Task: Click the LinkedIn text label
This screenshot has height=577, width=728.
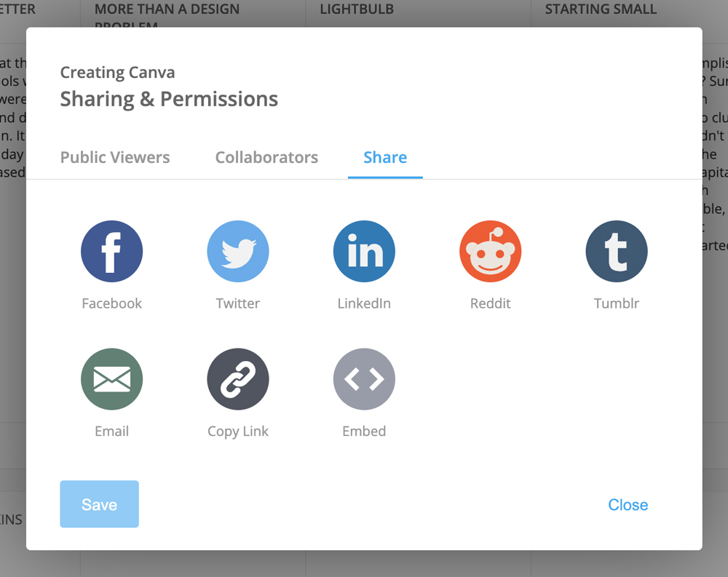Action: pos(364,303)
